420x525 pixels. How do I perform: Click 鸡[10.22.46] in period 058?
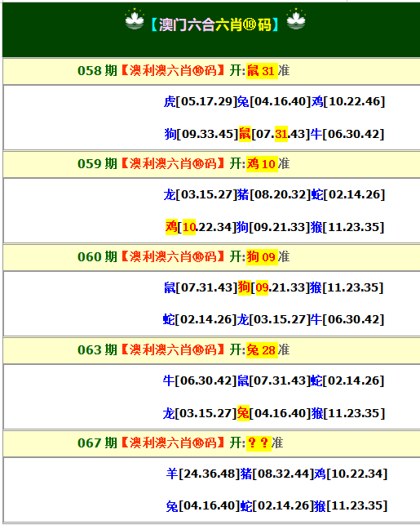click(348, 101)
